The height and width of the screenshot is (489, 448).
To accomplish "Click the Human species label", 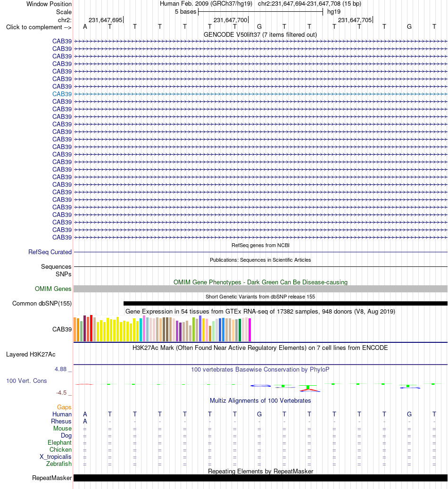I will coord(62,414).
